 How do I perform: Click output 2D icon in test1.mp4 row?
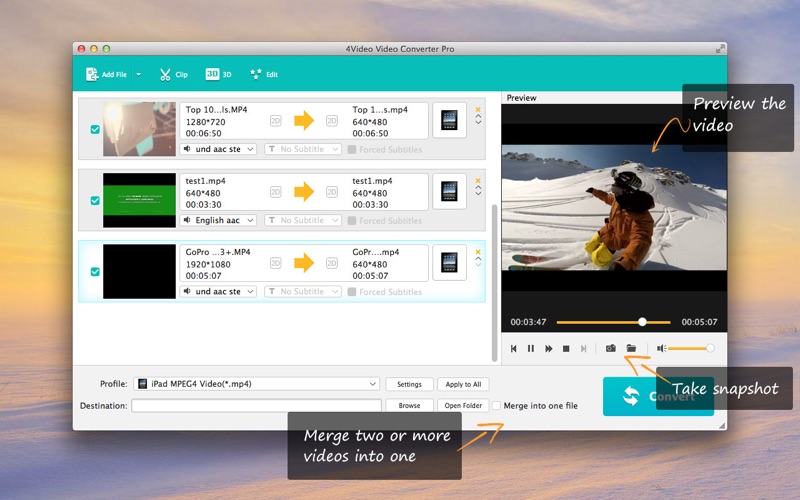[332, 192]
